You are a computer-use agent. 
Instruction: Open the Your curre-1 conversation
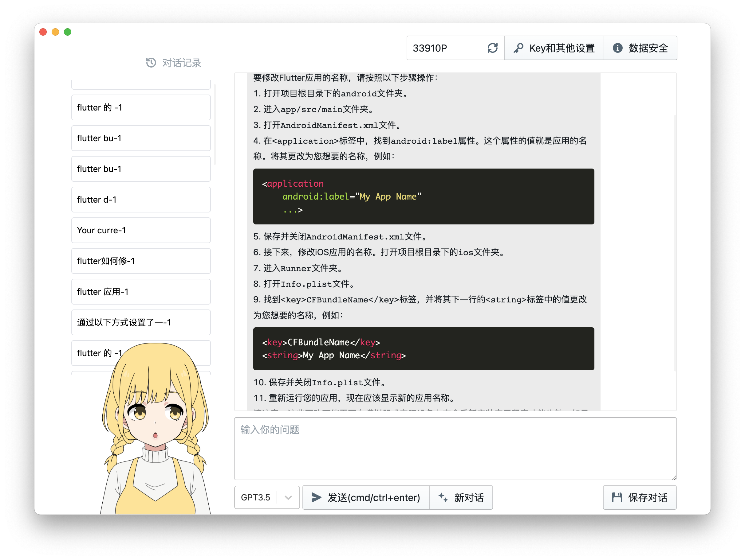pos(141,230)
